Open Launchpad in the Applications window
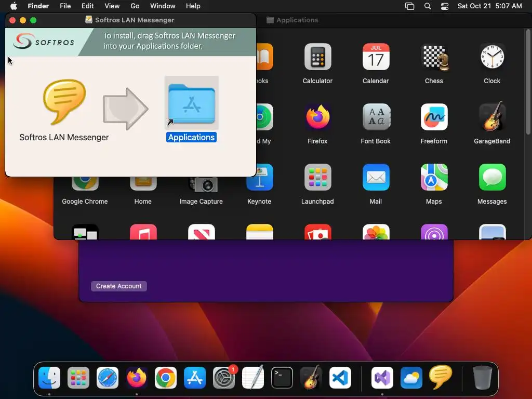This screenshot has height=399, width=532. (317, 178)
